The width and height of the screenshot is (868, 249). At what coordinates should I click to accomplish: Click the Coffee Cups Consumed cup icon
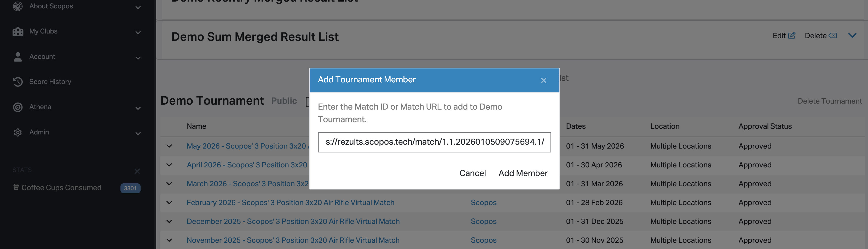coord(16,187)
